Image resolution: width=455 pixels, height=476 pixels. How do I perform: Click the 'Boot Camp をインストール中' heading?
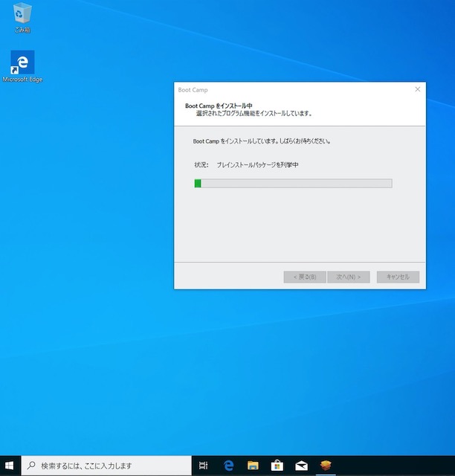[219, 106]
